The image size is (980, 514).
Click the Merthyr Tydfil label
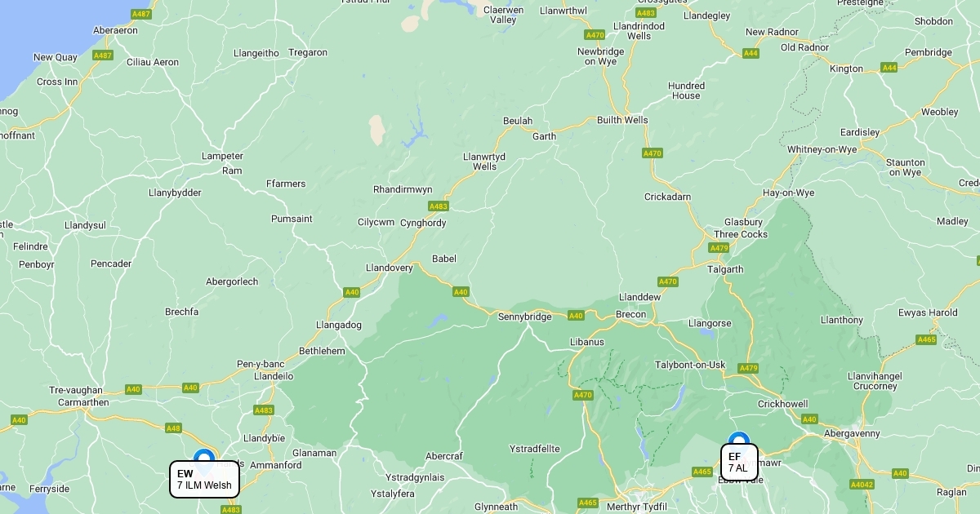pos(638,507)
